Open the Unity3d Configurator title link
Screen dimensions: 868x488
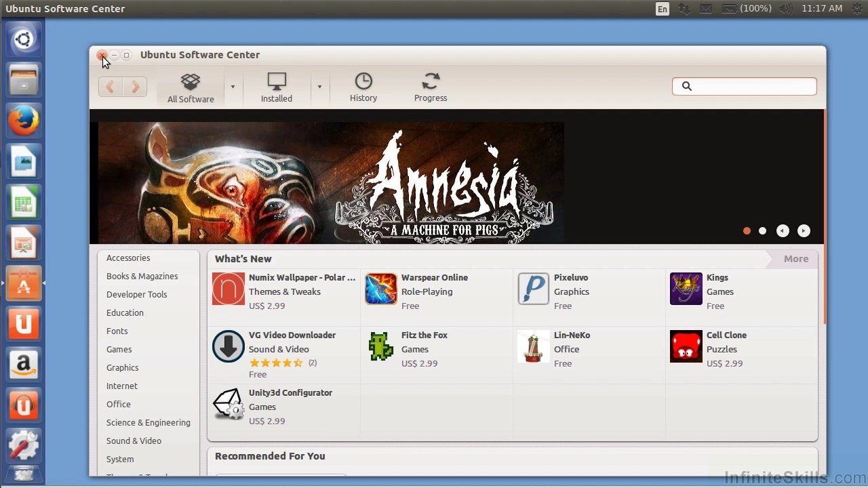coord(290,393)
